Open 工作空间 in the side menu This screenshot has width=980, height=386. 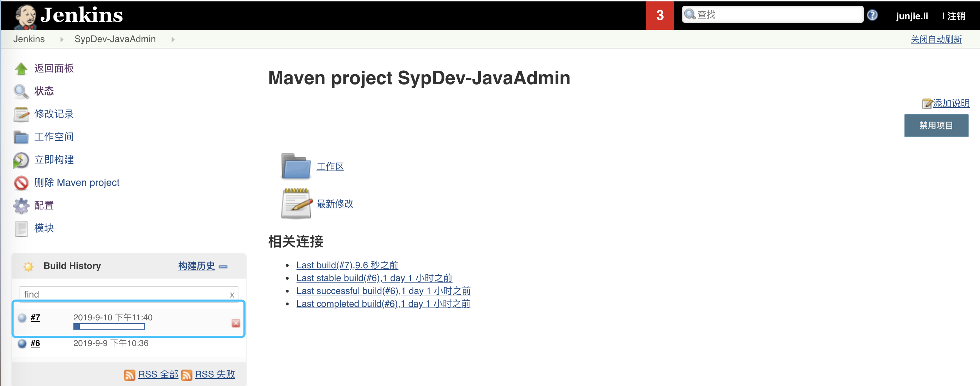click(54, 137)
